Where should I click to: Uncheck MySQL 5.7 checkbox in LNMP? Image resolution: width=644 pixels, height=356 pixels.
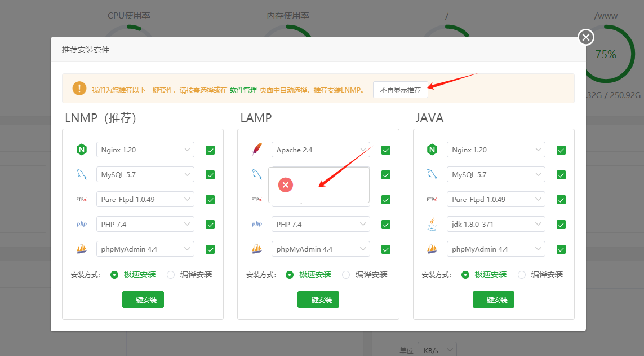click(210, 175)
